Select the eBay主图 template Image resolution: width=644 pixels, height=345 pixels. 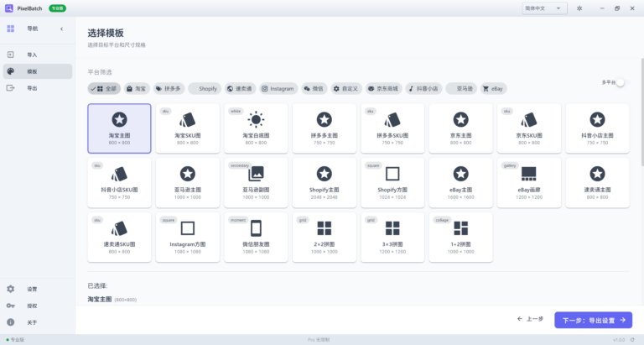click(461, 183)
